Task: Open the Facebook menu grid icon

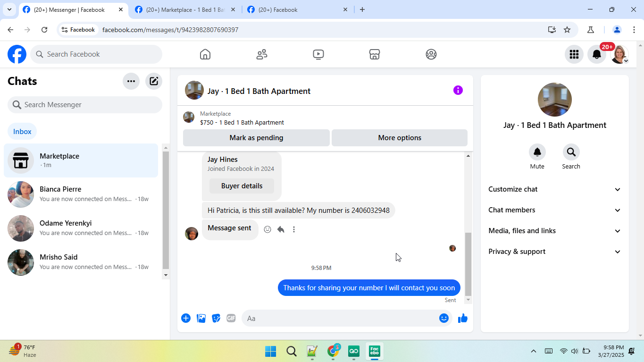Action: (x=574, y=54)
